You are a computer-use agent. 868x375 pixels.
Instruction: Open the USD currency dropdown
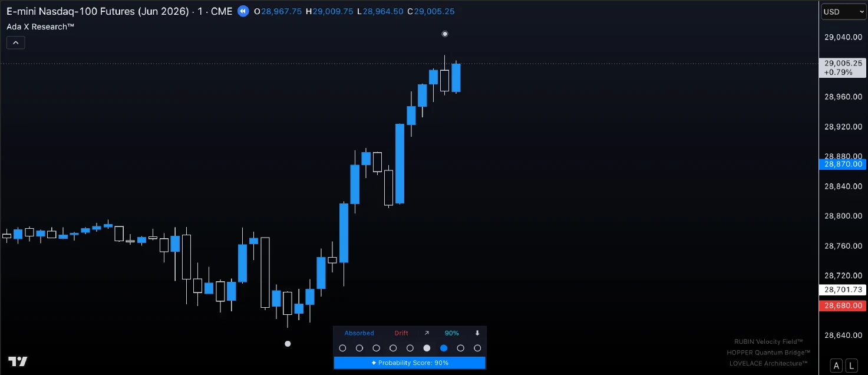coord(843,12)
